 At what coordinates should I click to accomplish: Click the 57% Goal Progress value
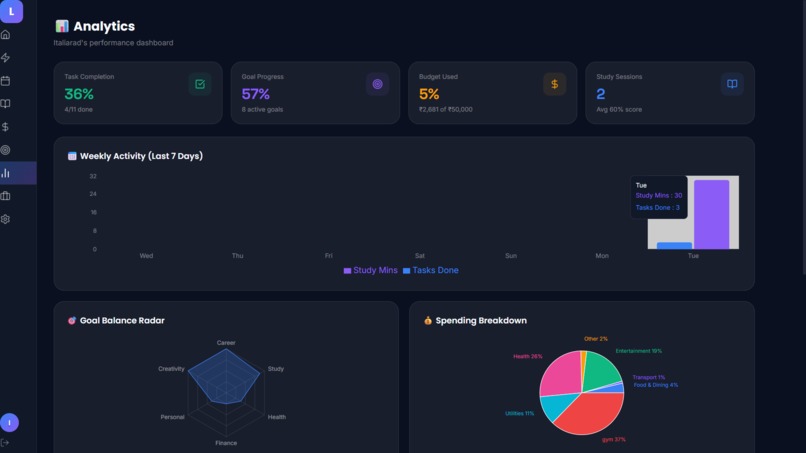pyautogui.click(x=255, y=94)
